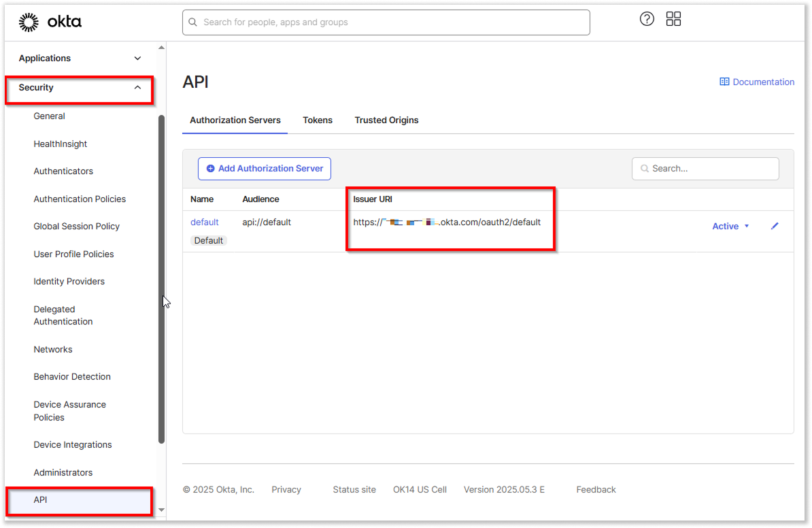Open the help question mark icon

647,19
